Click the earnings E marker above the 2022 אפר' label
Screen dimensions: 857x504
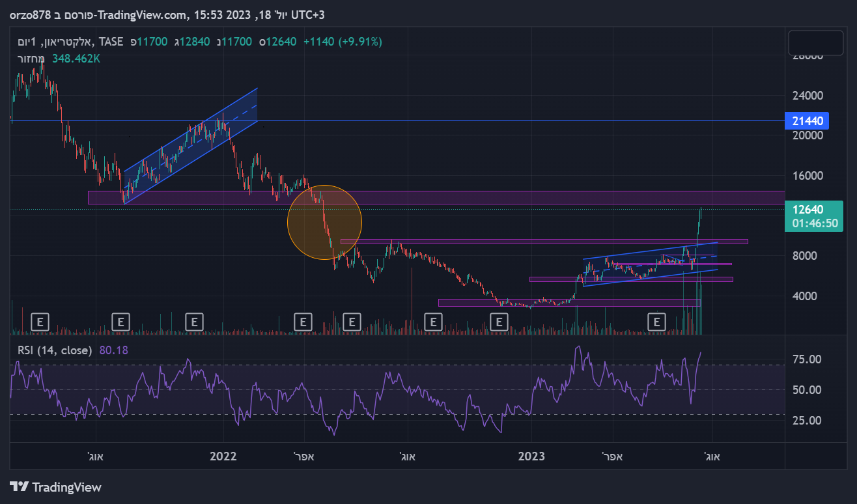[x=302, y=321]
